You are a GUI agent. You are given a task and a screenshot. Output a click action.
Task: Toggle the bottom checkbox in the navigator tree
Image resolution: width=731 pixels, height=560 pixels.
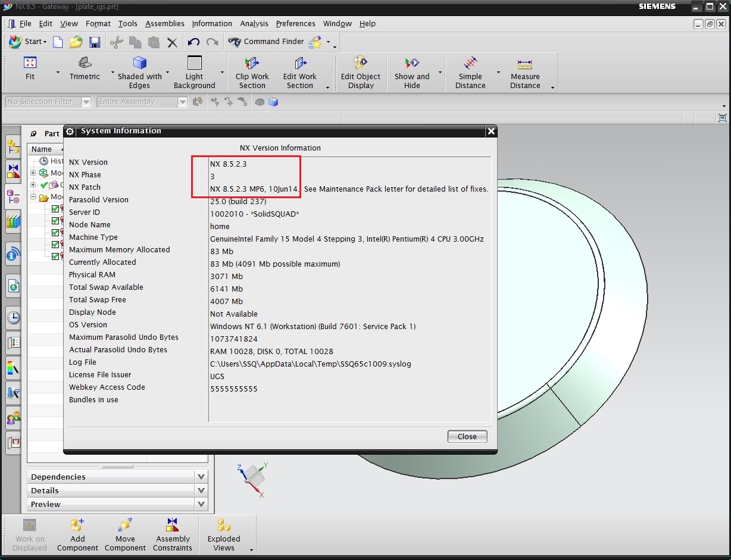55,256
